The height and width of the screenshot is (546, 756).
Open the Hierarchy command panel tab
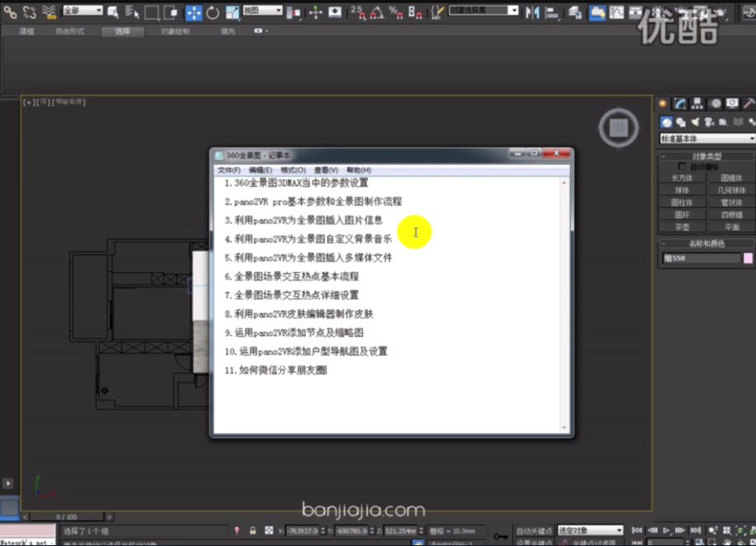697,103
